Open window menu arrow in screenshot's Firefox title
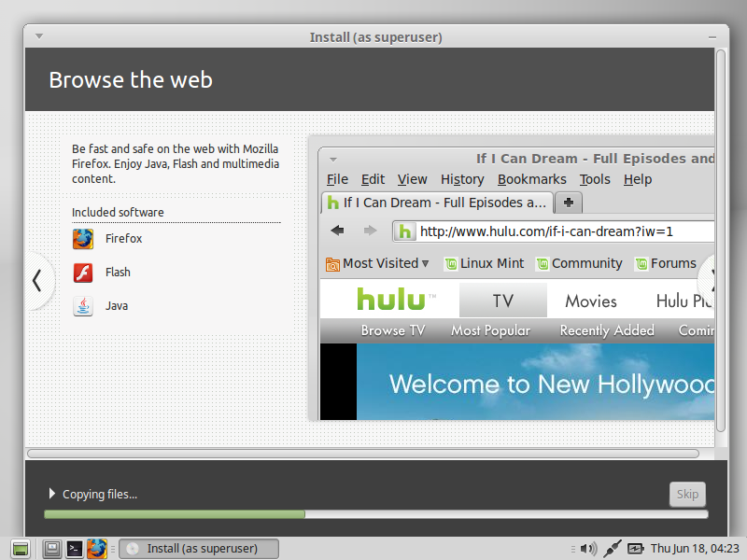 click(333, 160)
